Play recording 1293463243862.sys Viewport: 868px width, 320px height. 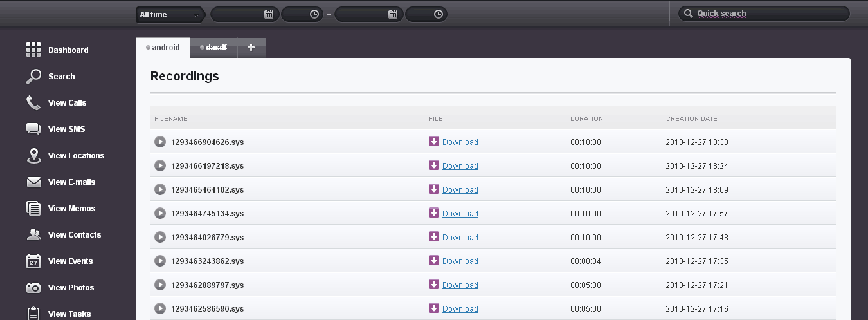(160, 261)
